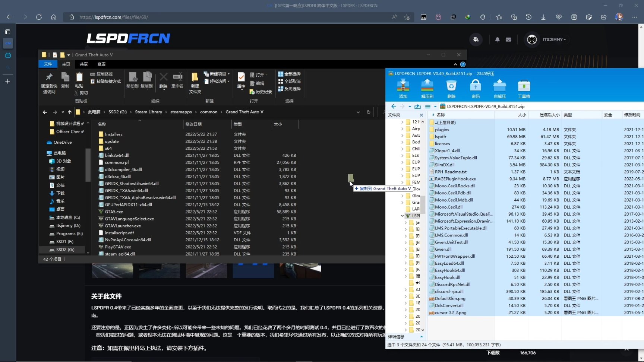Click the 删除 trash icon in 2345好压

click(451, 86)
